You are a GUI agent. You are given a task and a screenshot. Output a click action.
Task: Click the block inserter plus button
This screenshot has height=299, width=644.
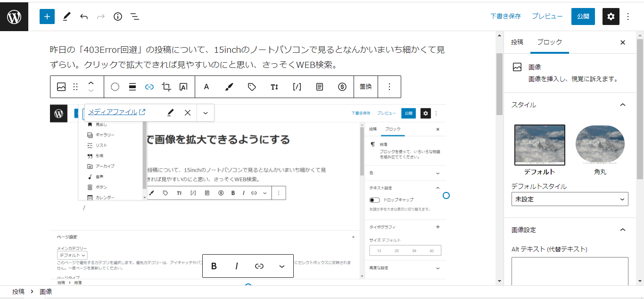coord(47,17)
